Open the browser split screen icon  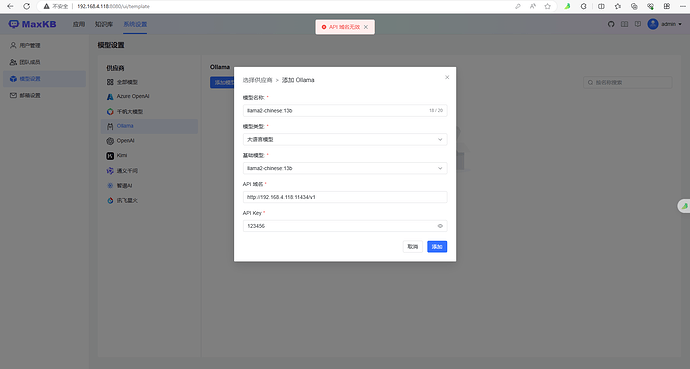click(601, 6)
